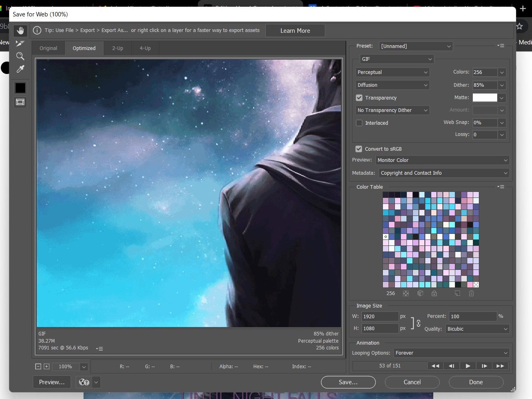Open the Preview Monitor Color dropdown

pyautogui.click(x=442, y=160)
